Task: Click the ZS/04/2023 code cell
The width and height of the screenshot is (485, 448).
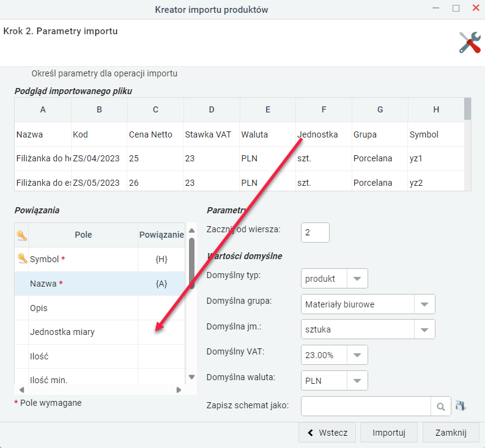Action: coord(99,159)
